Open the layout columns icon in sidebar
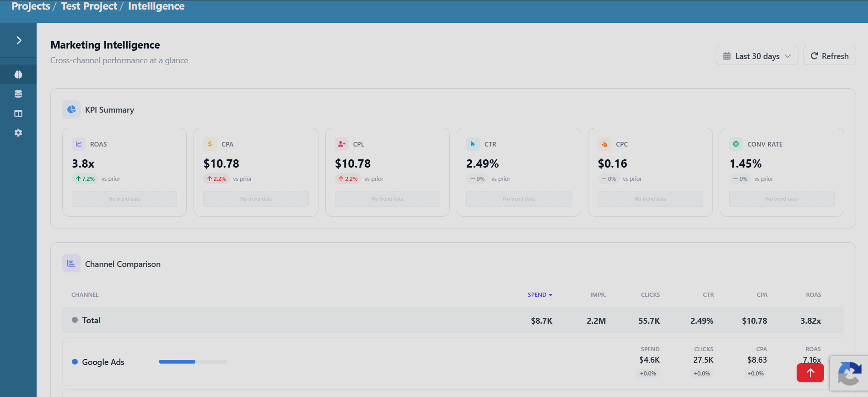 point(18,114)
